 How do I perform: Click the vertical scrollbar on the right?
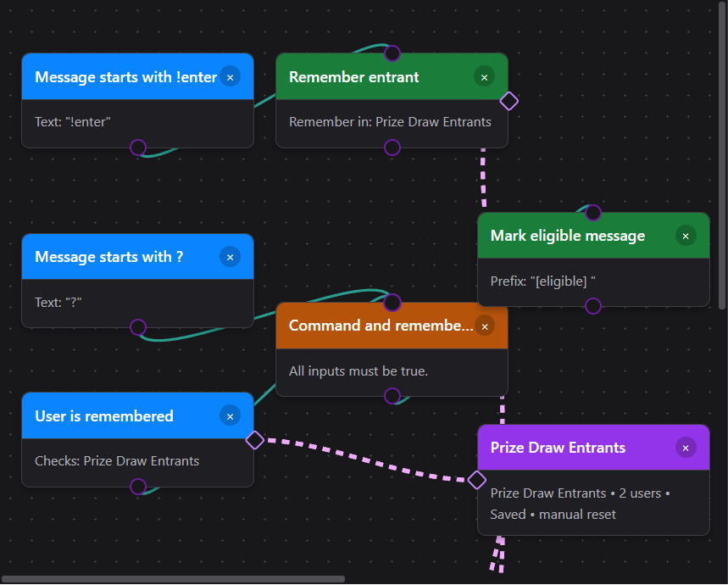tap(721, 154)
